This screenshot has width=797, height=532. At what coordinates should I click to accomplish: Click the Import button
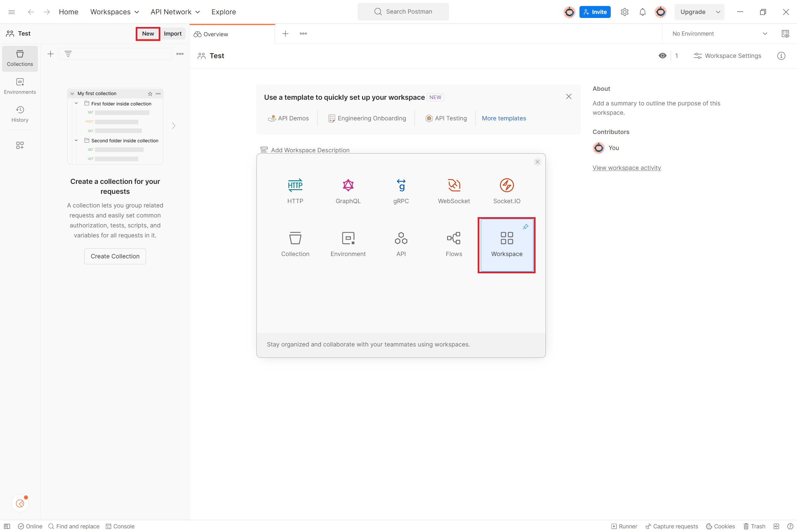(x=172, y=34)
